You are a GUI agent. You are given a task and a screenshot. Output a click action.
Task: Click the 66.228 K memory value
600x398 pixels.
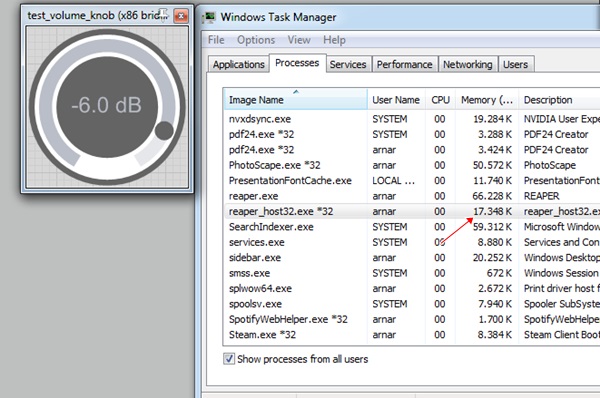pyautogui.click(x=492, y=196)
